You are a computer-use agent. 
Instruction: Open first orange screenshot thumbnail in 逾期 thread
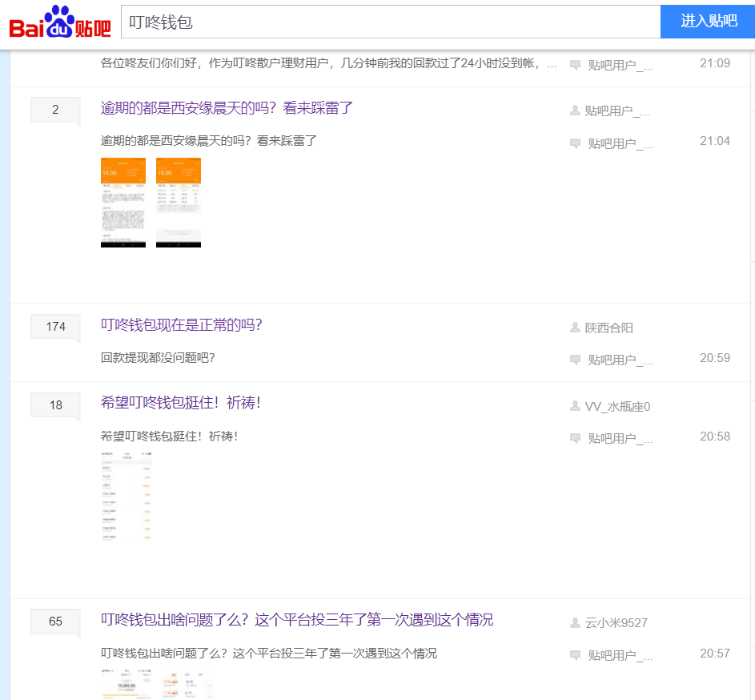[123, 203]
